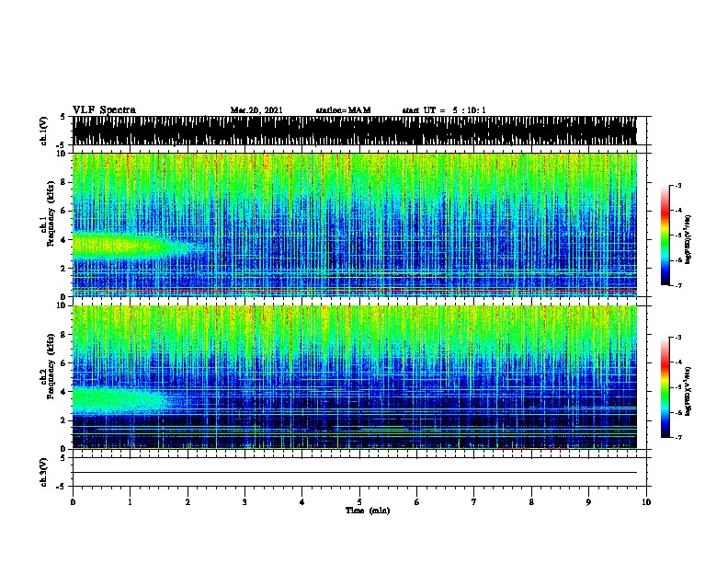The width and height of the screenshot is (728, 563).
Task: Click tick label "10" on the time axis
Action: pyautogui.click(x=646, y=502)
